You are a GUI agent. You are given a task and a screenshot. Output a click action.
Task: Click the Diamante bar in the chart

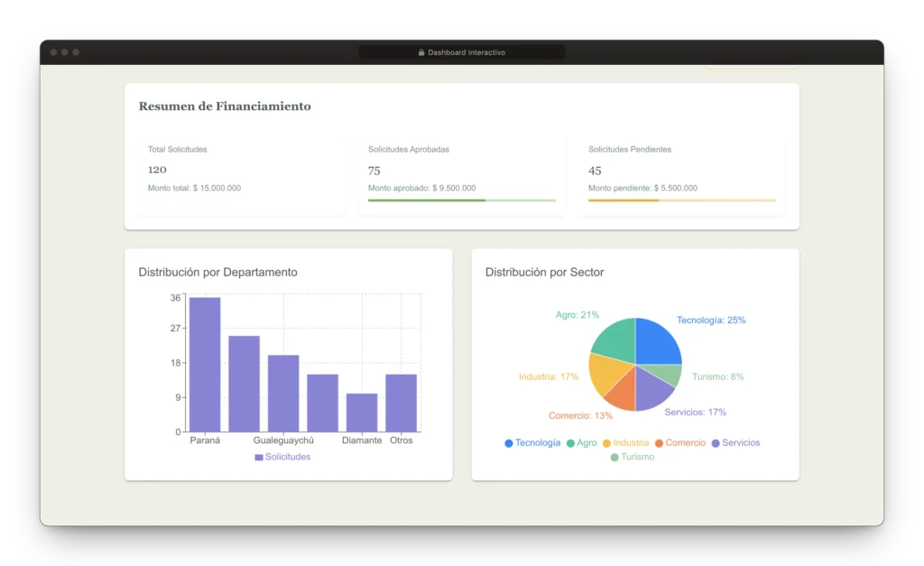[x=362, y=413]
